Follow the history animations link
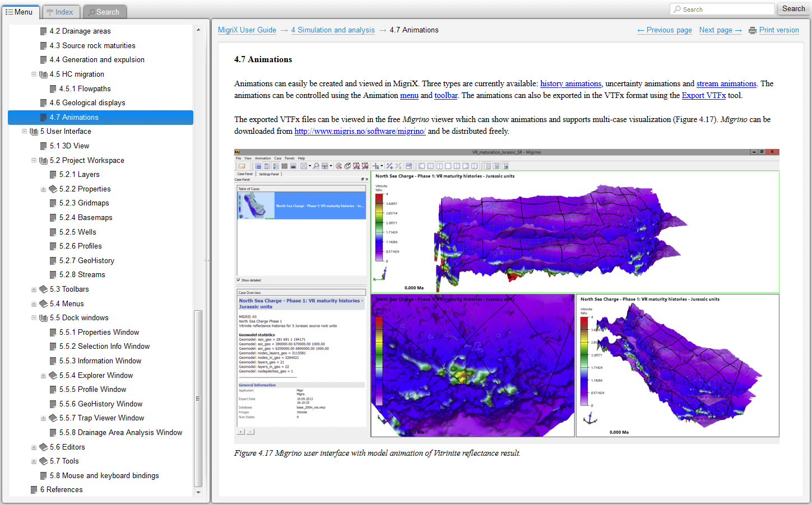This screenshot has width=812, height=505. [570, 83]
